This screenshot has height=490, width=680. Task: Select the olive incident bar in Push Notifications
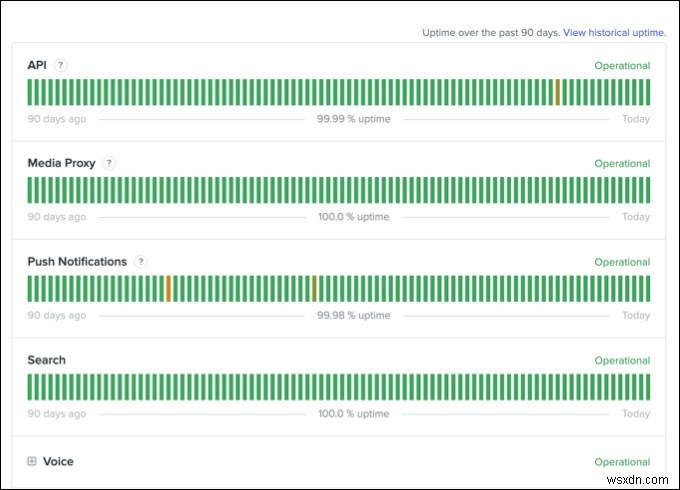pyautogui.click(x=314, y=288)
